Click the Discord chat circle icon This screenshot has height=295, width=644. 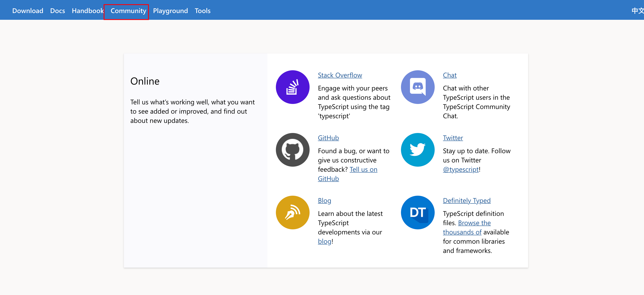[417, 87]
